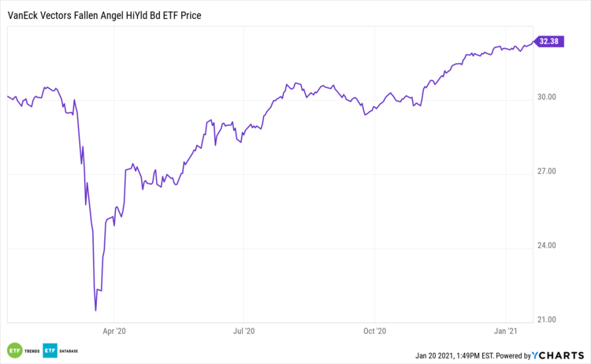Click the green ETF Trends logo
This screenshot has height=364, width=591.
point(14,349)
